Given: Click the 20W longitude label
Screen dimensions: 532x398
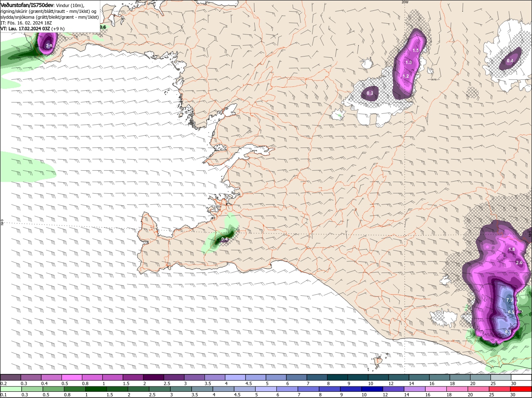Looking at the screenshot, I should [405, 2].
